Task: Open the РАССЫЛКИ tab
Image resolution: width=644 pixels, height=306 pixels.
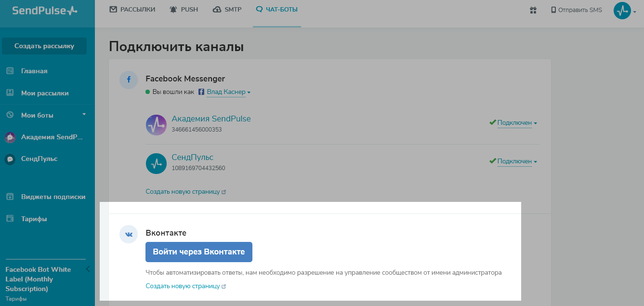Action: coord(132,9)
